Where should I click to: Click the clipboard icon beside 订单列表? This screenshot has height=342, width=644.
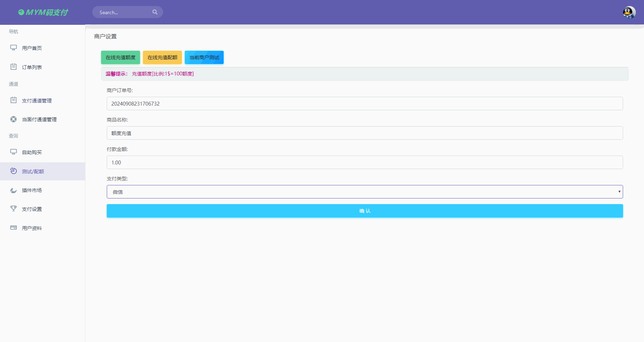tap(13, 67)
